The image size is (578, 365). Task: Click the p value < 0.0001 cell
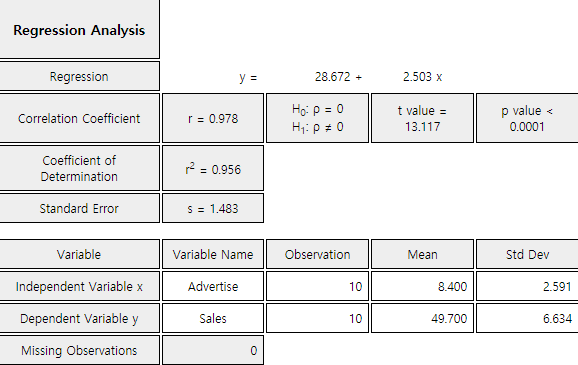pyautogui.click(x=527, y=118)
